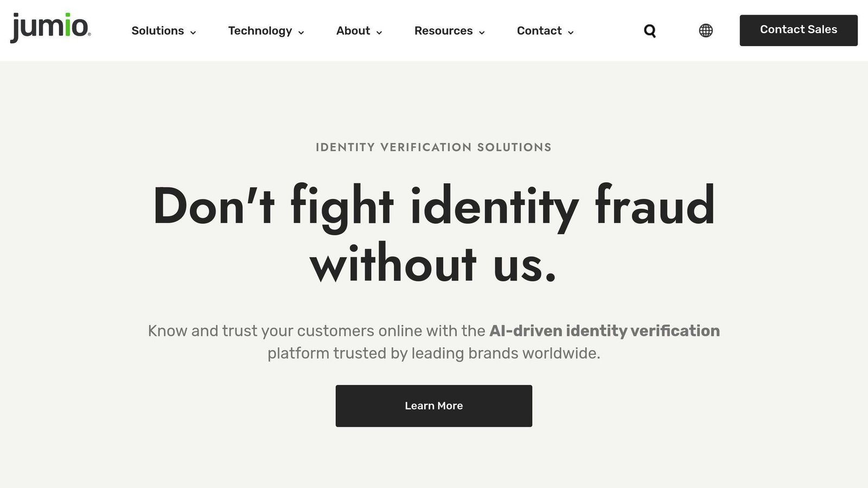Click the Learn More button

434,406
